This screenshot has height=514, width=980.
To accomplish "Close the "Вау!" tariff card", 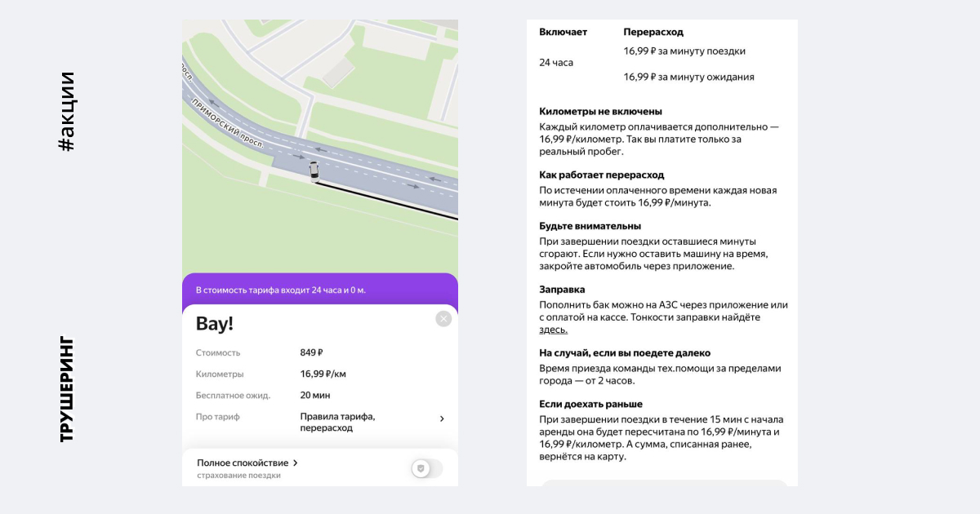I will coord(443,319).
